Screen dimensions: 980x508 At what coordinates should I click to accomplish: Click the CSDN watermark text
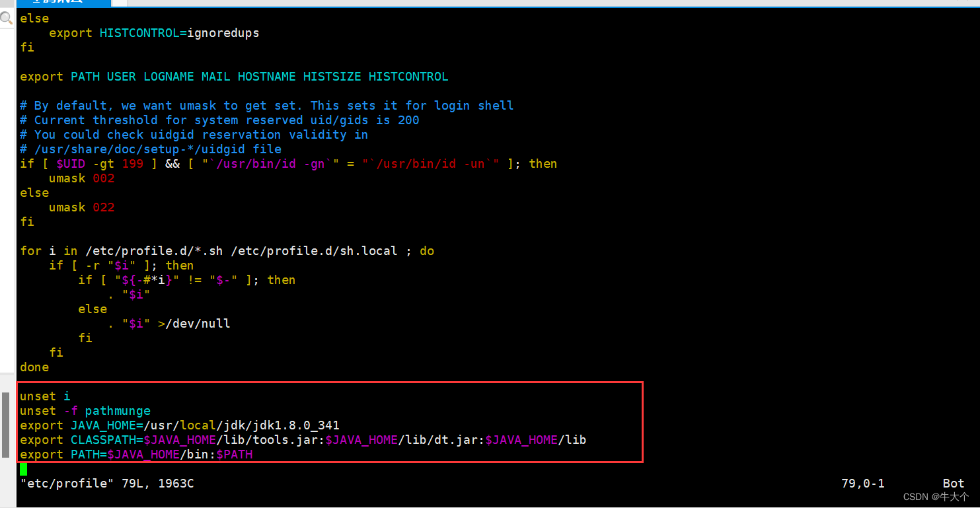click(936, 497)
